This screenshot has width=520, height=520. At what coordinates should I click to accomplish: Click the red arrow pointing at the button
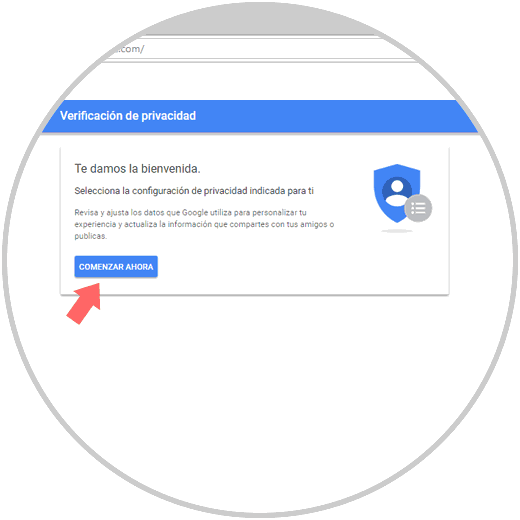[x=85, y=303]
